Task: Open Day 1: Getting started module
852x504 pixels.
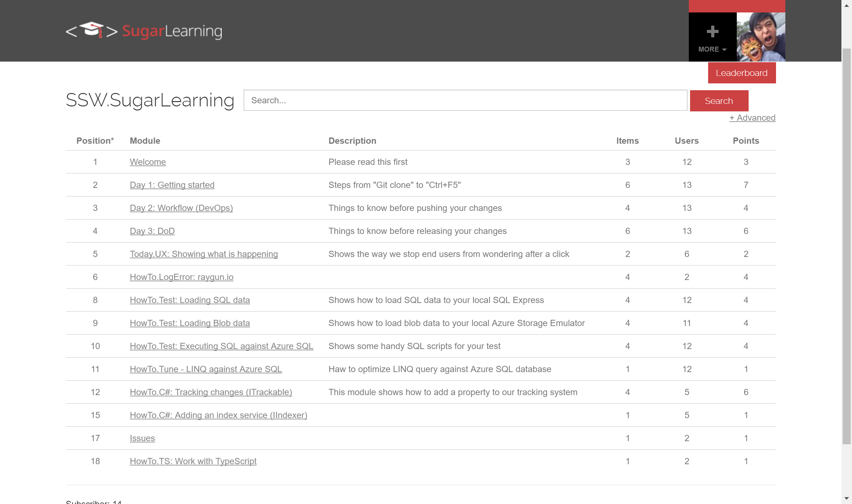Action: 172,185
